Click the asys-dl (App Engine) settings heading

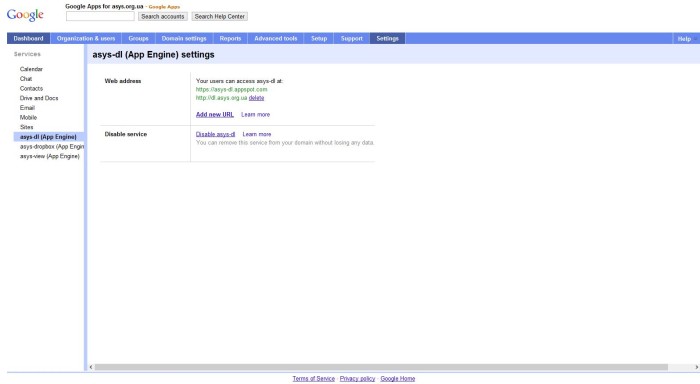[x=153, y=55]
